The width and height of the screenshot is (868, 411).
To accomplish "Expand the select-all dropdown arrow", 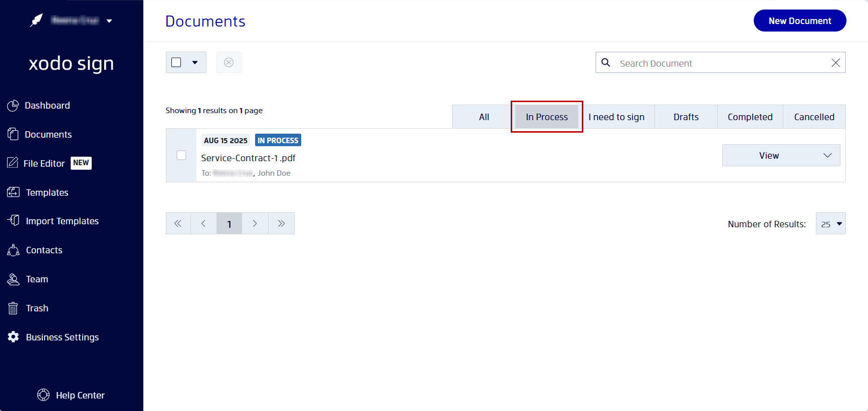I will tap(195, 63).
